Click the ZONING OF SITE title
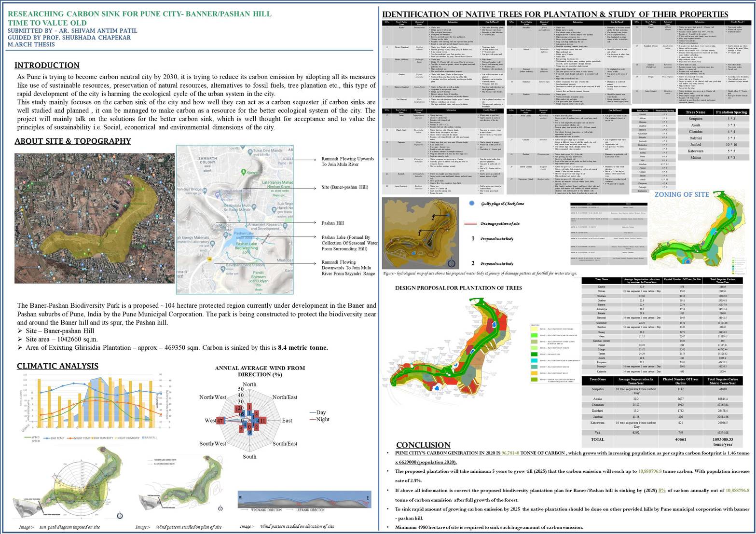 click(x=681, y=194)
